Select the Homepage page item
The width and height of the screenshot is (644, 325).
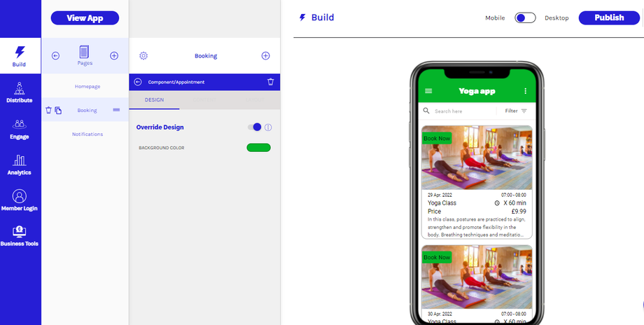tap(87, 86)
